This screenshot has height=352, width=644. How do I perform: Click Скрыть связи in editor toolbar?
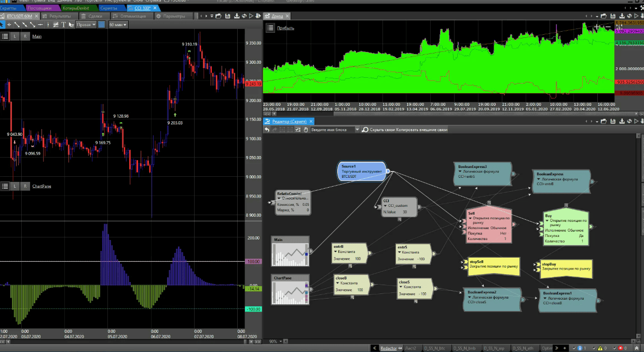click(x=382, y=130)
